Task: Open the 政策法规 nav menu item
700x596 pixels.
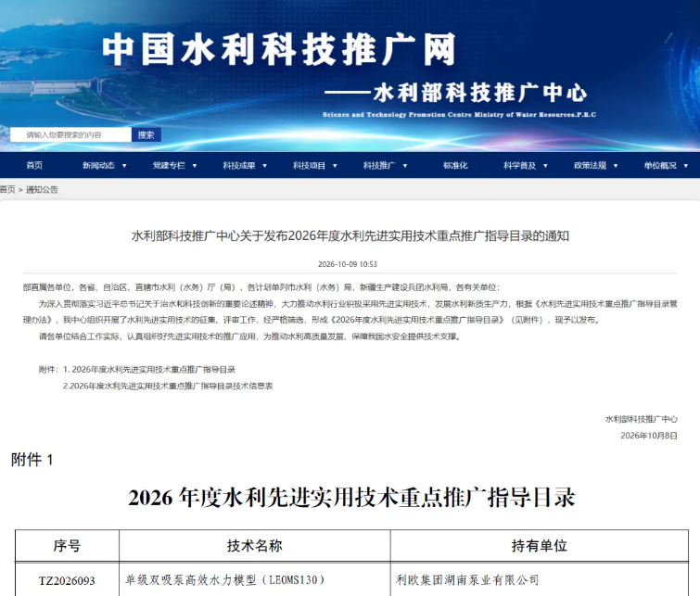Action: point(590,166)
